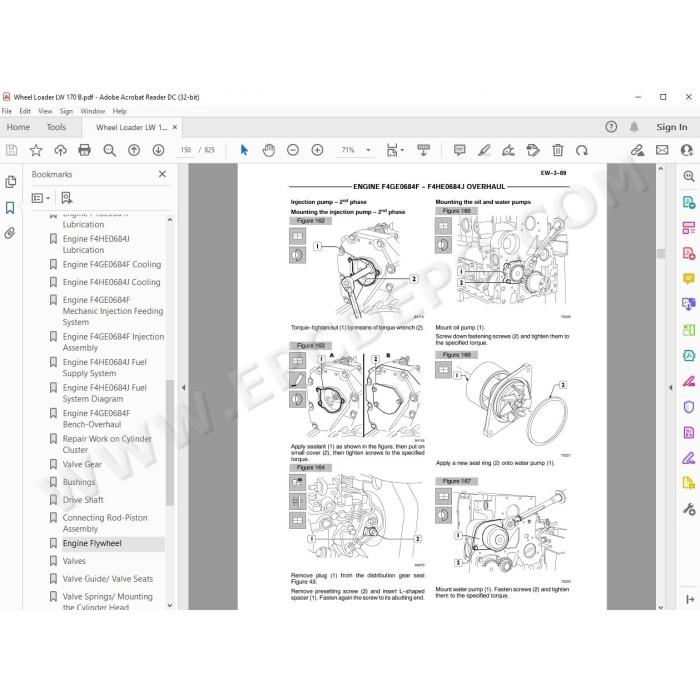This screenshot has width=700, height=700.
Task: Print the document
Action: point(84,150)
